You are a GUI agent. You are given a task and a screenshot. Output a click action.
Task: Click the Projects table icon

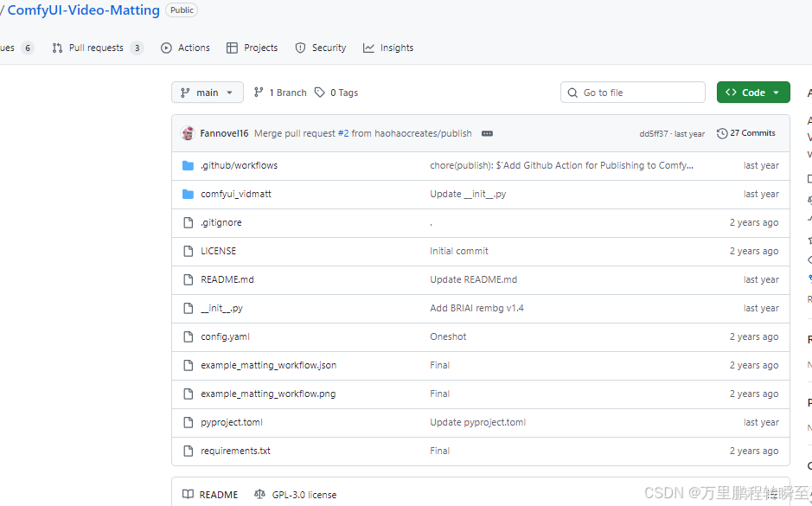232,48
